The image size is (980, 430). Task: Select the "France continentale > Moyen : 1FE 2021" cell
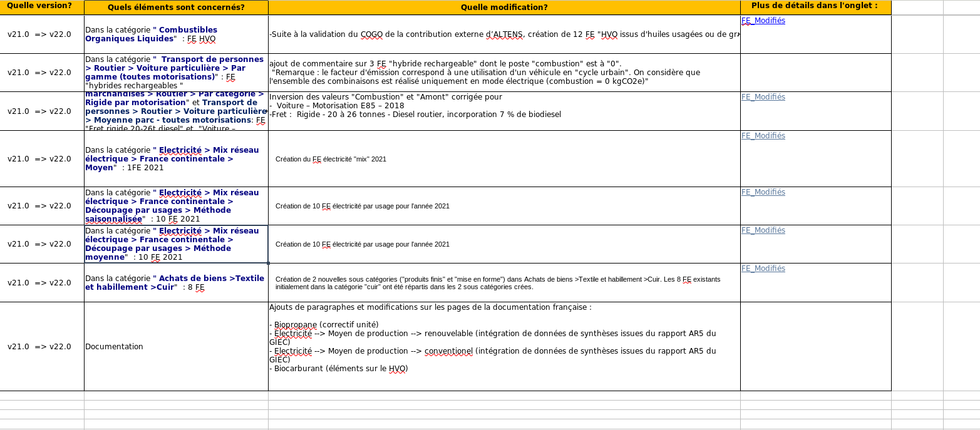coord(176,159)
